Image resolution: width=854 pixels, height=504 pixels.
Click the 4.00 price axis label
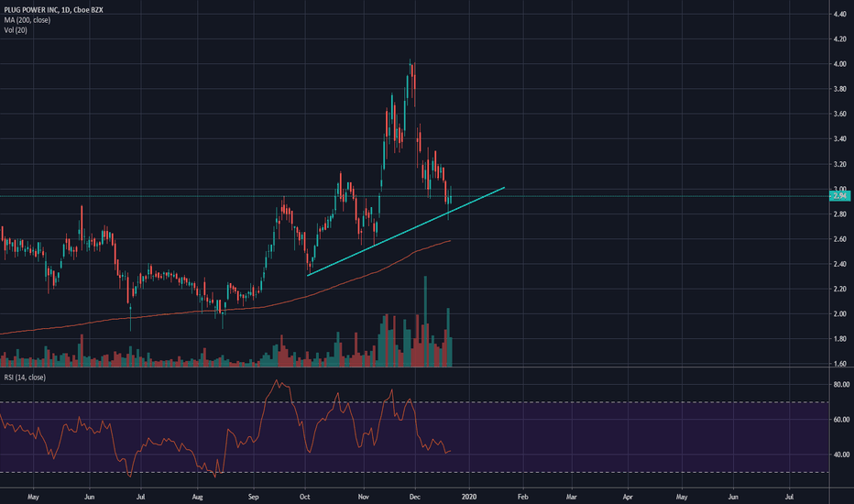(x=839, y=64)
